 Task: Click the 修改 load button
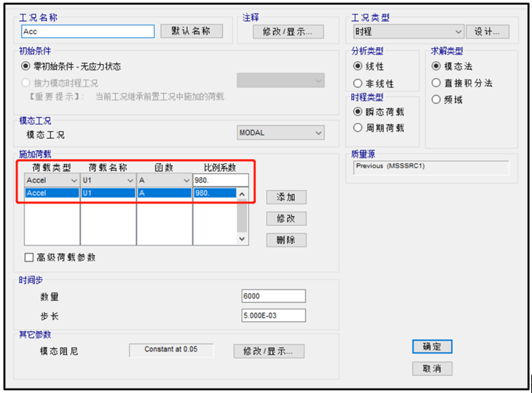tap(286, 218)
